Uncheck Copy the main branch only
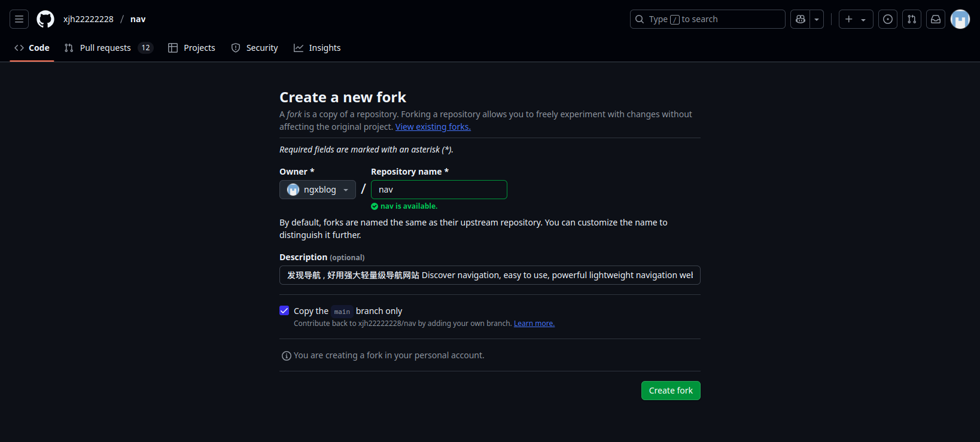This screenshot has height=442, width=980. tap(284, 310)
